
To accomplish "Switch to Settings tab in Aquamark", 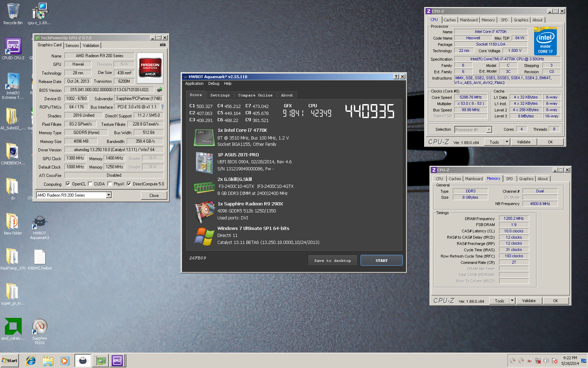I will tap(220, 95).
